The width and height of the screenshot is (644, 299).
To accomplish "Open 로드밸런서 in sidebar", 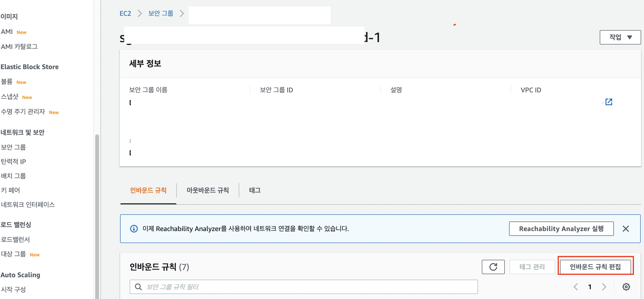I will click(x=16, y=239).
